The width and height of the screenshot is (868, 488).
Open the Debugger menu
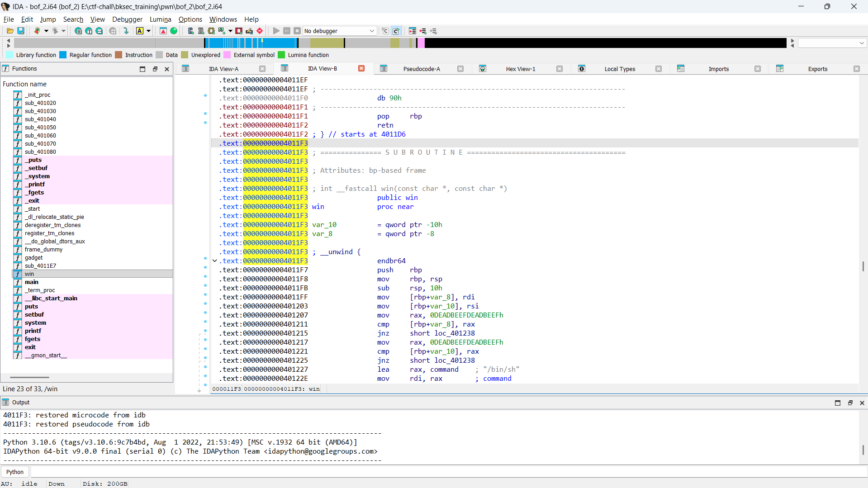(127, 19)
